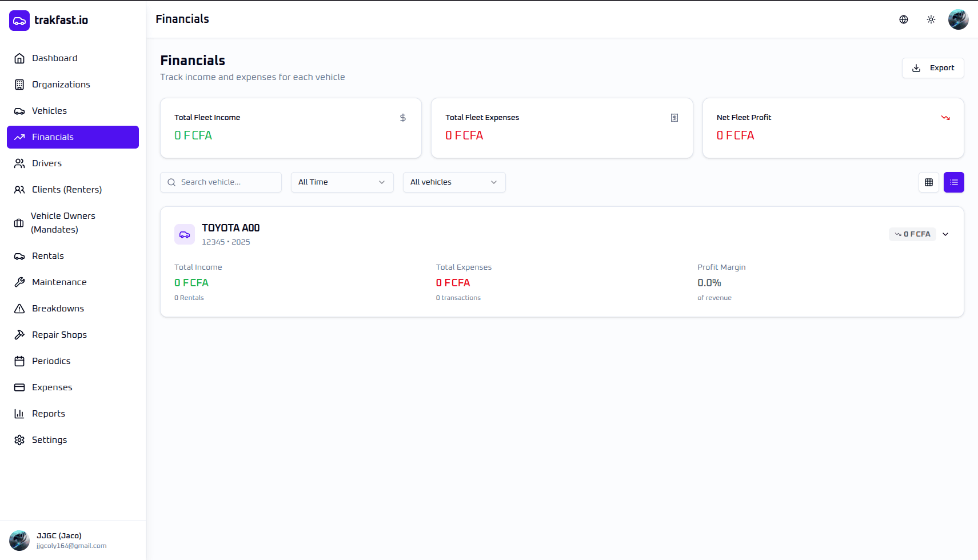This screenshot has width=978, height=560.
Task: Open Settings from the sidebar
Action: coord(49,440)
